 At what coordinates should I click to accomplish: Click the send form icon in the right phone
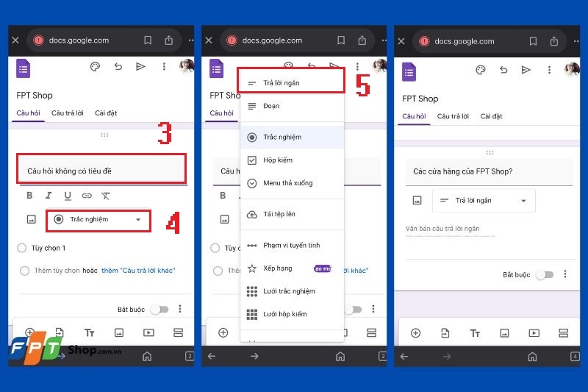point(526,70)
